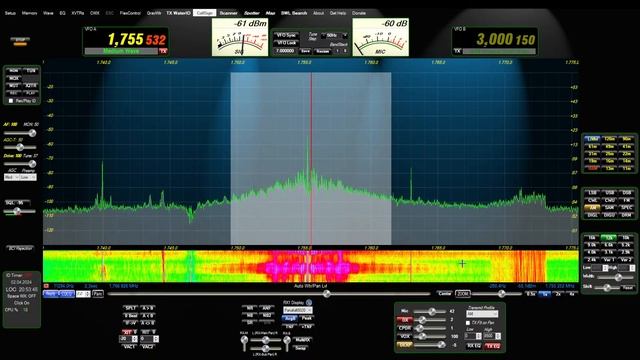This screenshot has height=360, width=640.
Task: Toggle the Avg display button
Action: coord(290,318)
